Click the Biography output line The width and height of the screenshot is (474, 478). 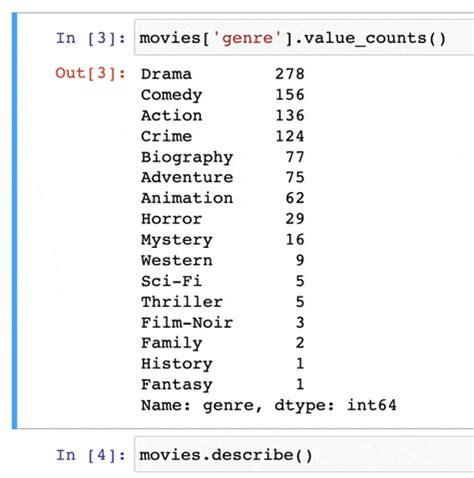pos(223,157)
